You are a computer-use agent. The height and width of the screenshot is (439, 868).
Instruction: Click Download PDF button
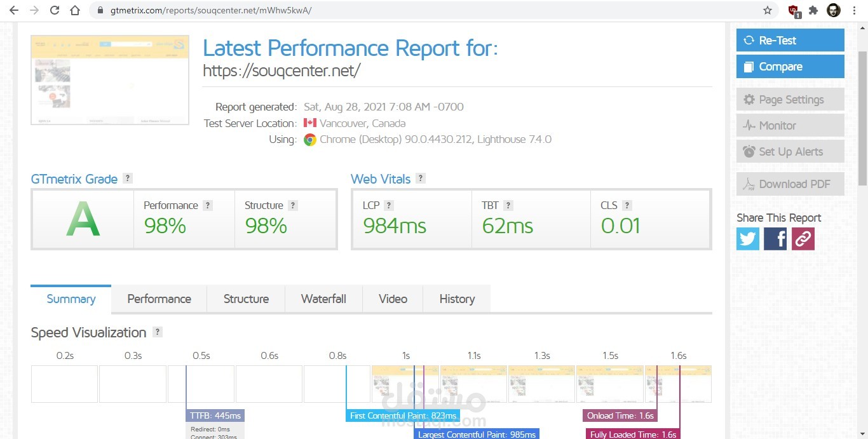790,184
